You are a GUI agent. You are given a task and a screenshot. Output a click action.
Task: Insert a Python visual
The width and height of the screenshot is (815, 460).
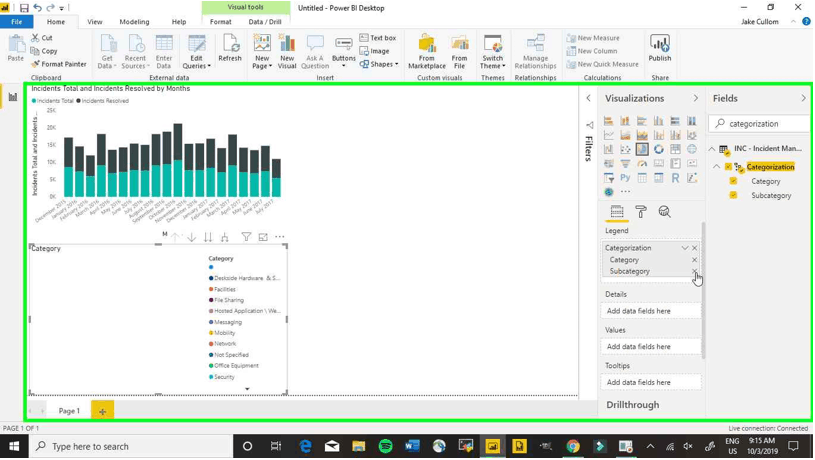click(625, 178)
